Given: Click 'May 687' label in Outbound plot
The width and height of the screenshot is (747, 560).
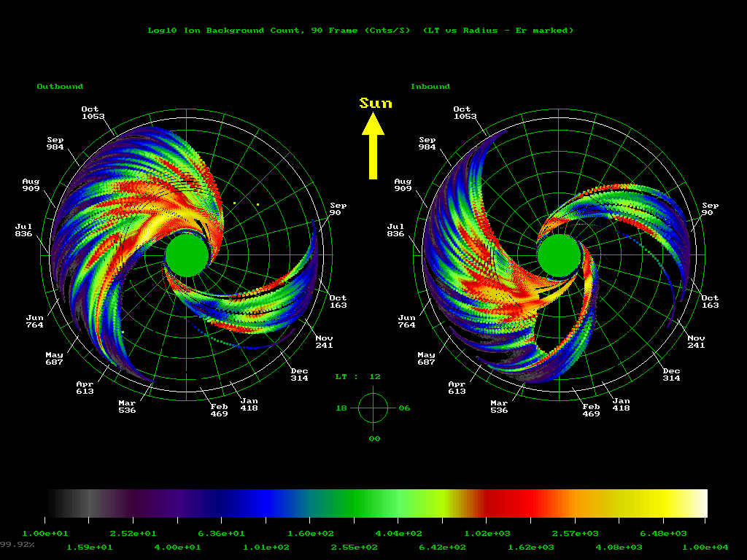Looking at the screenshot, I should click(54, 358).
